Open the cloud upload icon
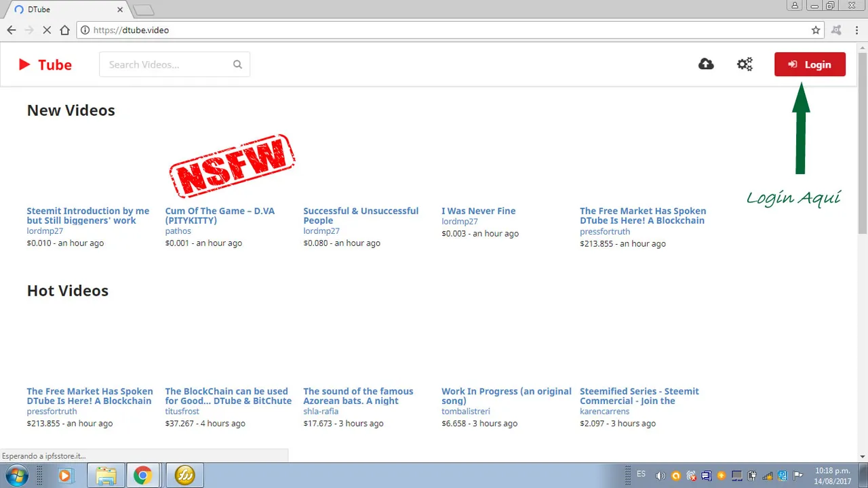868x488 pixels. coord(706,64)
